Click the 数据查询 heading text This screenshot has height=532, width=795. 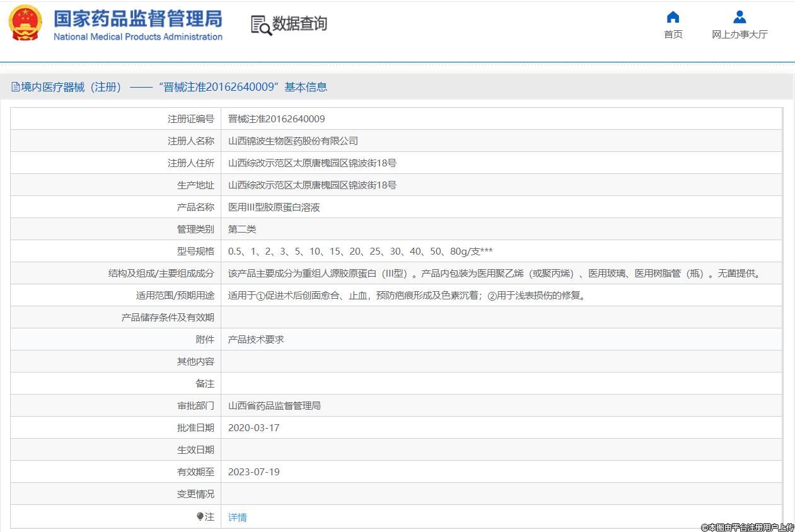coord(299,24)
